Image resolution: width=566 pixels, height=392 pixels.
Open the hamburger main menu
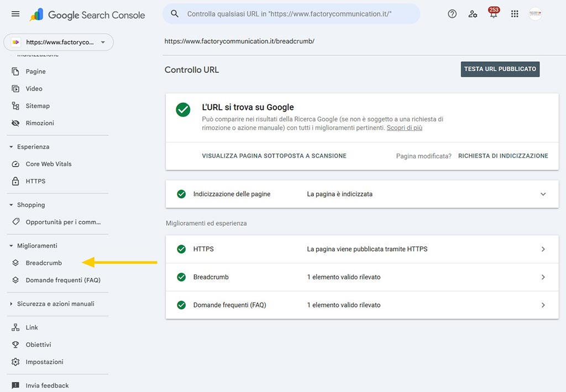15,14
